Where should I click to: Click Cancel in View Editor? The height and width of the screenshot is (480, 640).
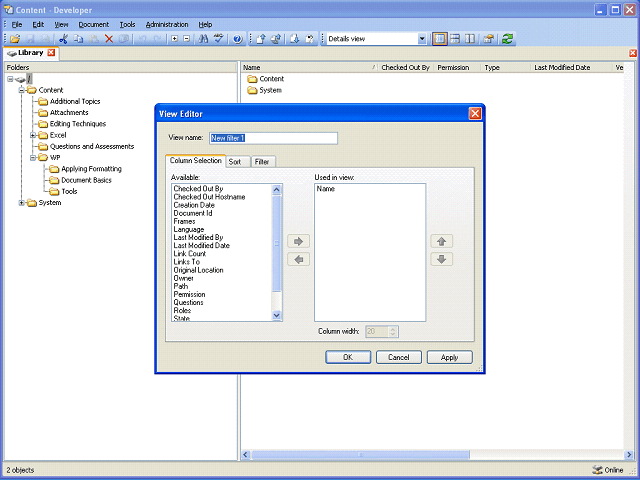click(x=399, y=357)
